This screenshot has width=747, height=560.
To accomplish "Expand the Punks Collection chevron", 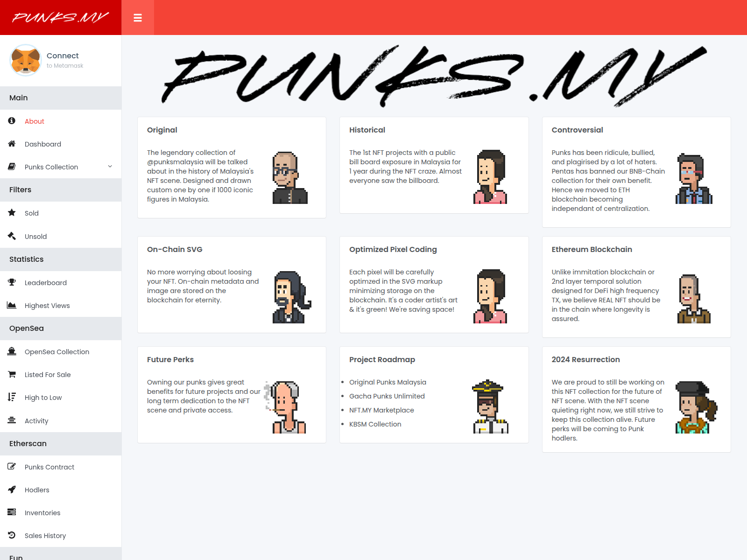I will point(110,167).
